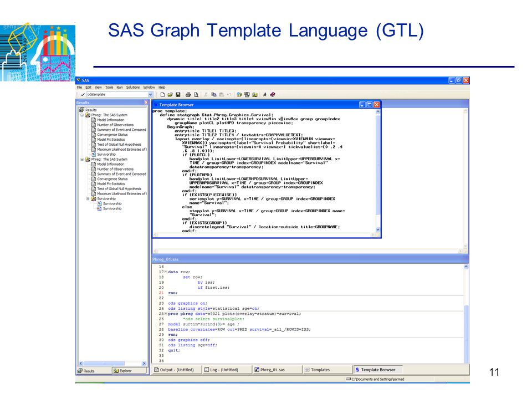Image resolution: width=532 pixels, height=399 pixels.
Task: Click the Cut scissors icon
Action: (x=206, y=95)
